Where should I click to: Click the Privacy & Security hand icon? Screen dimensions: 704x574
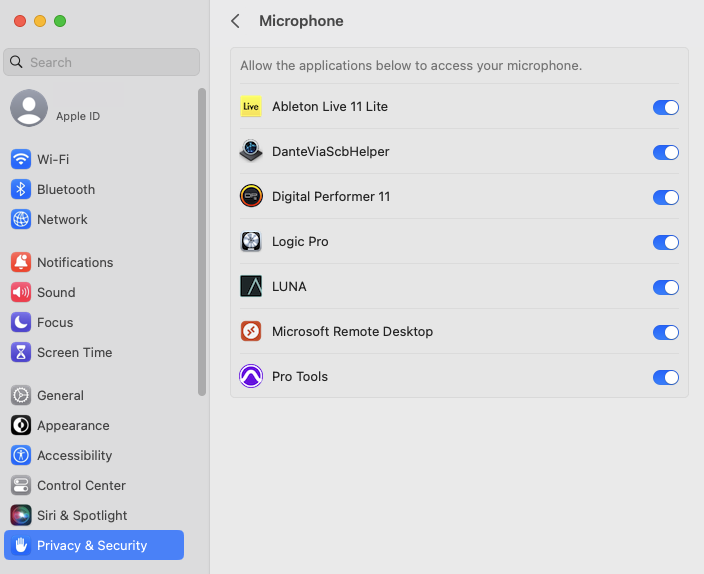click(x=21, y=545)
